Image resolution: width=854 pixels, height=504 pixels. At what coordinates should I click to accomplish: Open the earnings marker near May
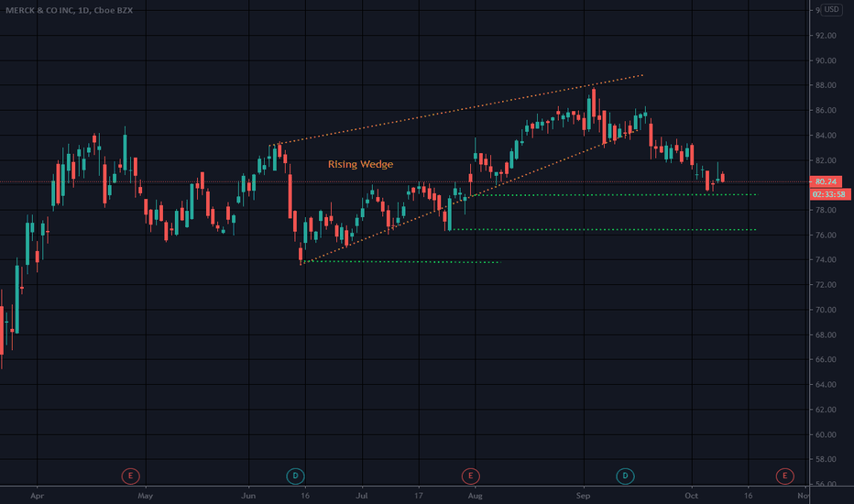[131, 476]
